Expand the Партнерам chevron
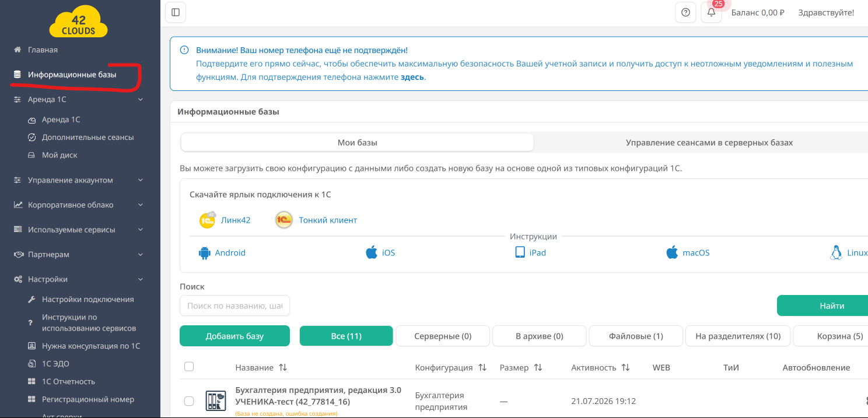 click(x=141, y=255)
